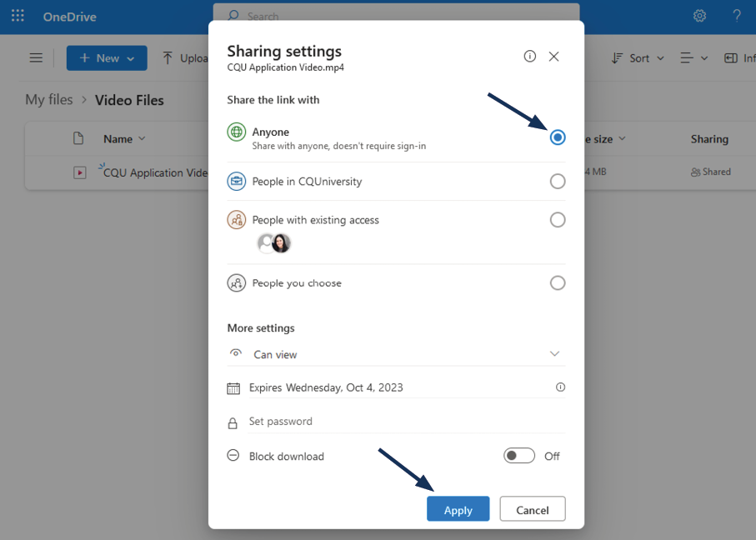Click the video file icon in list
Viewport: 756px width, 540px height.
pyautogui.click(x=79, y=172)
